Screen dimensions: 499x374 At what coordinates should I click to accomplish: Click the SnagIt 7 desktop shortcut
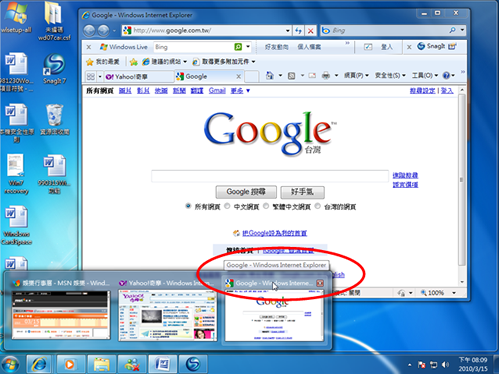tap(54, 69)
